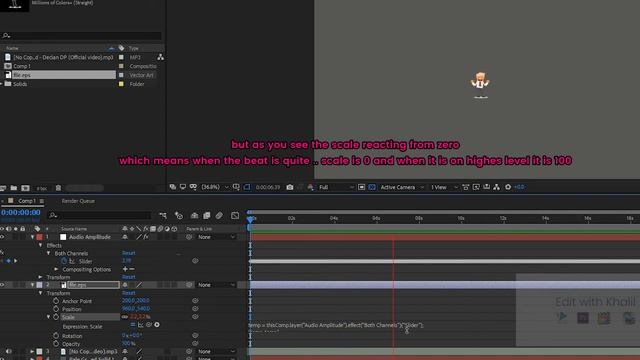Toggle the primary viewer monitor icon

[x=183, y=187]
